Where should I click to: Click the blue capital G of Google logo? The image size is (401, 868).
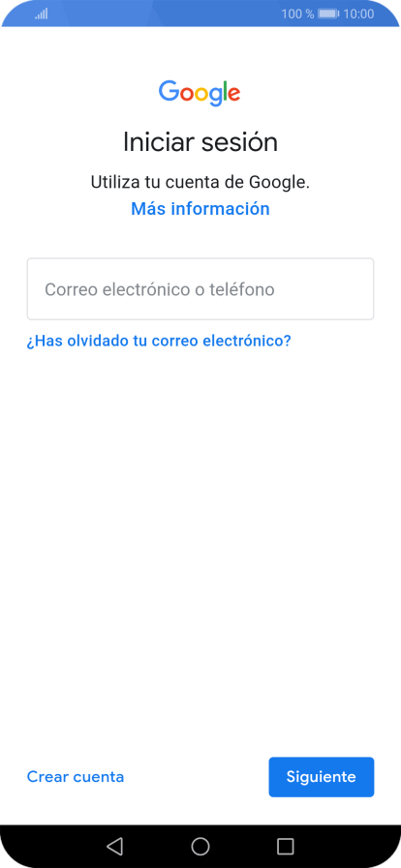coord(169,91)
